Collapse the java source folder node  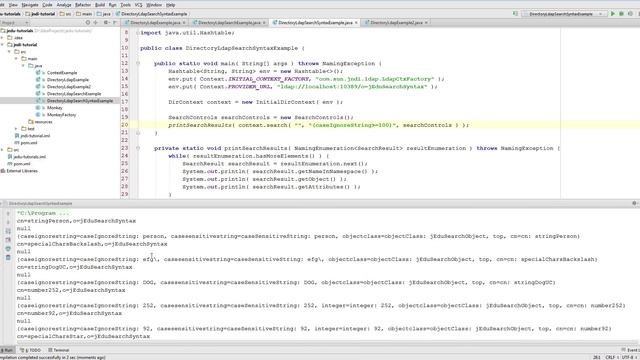coord(23,66)
